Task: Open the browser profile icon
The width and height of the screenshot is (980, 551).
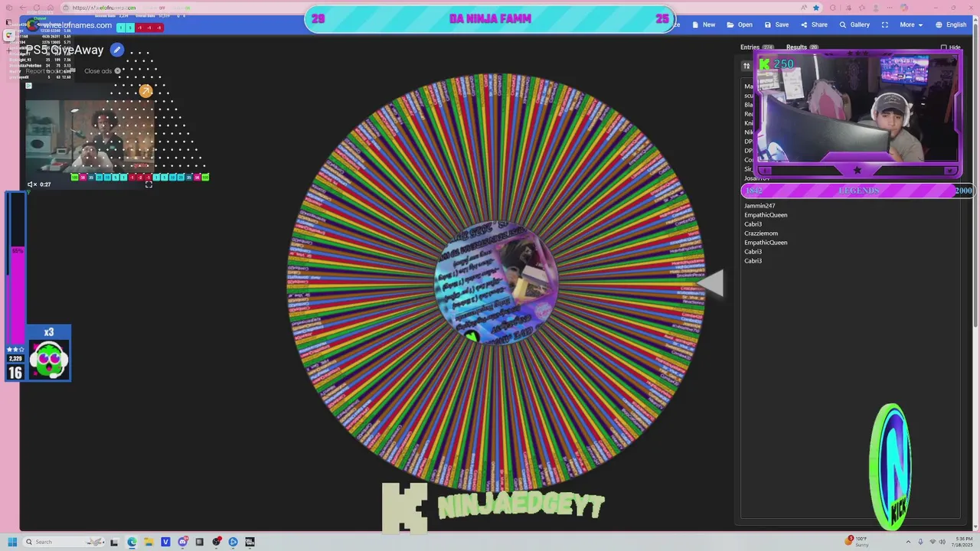Action: [876, 8]
